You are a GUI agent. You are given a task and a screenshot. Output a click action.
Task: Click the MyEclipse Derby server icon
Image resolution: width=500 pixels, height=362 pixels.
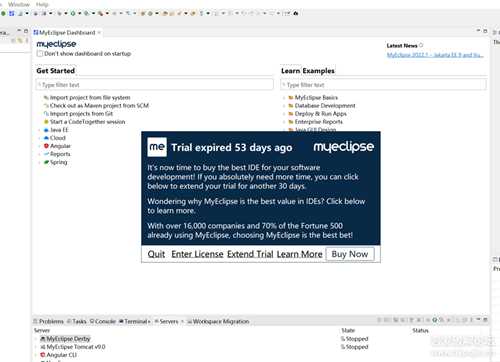[x=43, y=339]
